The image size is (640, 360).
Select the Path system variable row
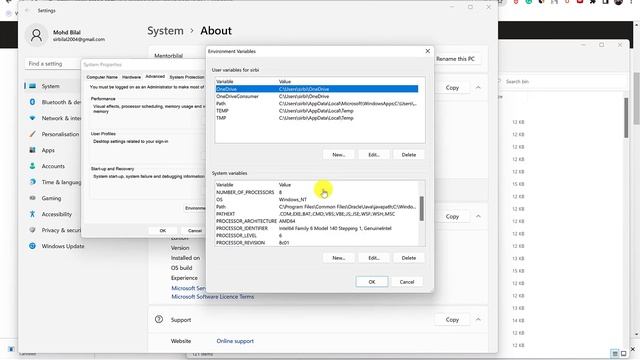click(317, 207)
